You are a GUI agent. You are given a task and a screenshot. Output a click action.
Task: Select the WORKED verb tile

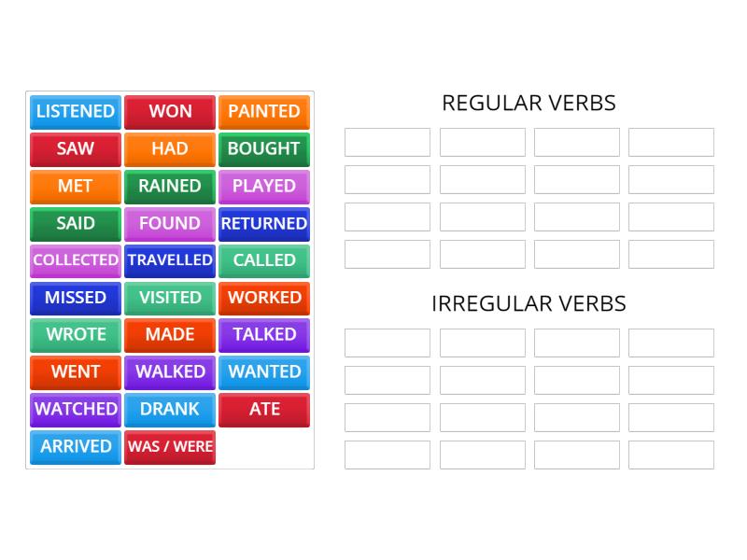263,298
